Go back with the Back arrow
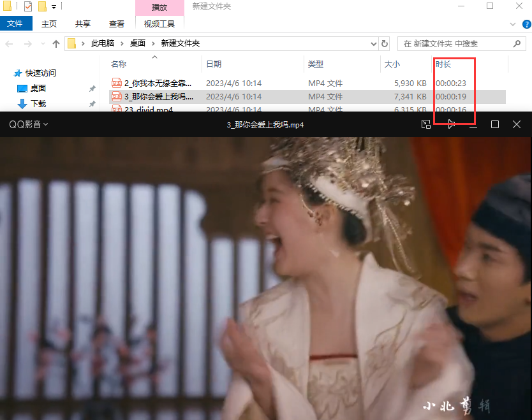 point(10,44)
